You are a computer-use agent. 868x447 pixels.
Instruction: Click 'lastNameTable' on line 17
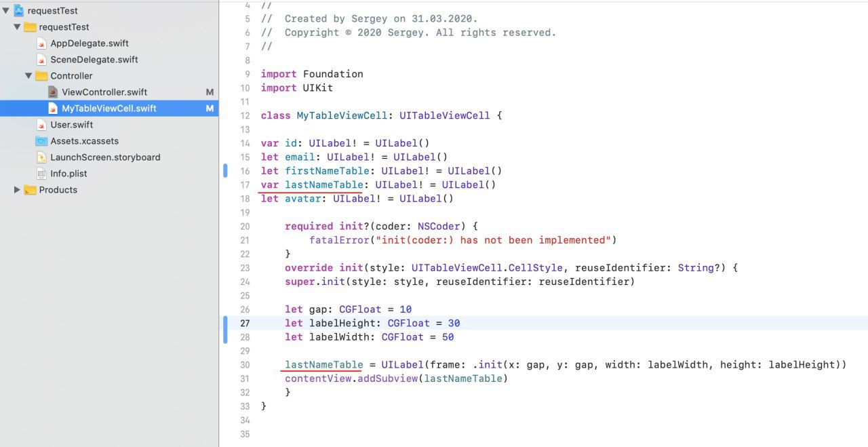[x=324, y=184]
